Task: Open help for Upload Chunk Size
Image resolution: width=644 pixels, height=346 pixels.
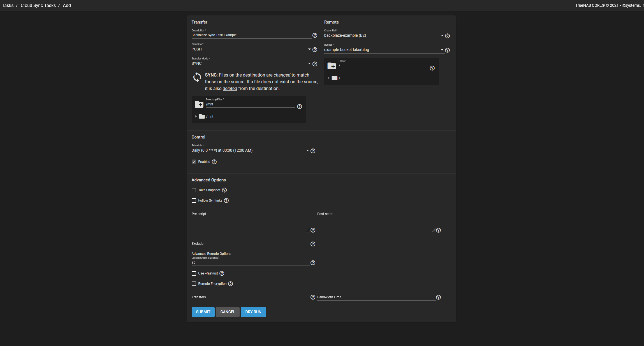Action: (313, 263)
